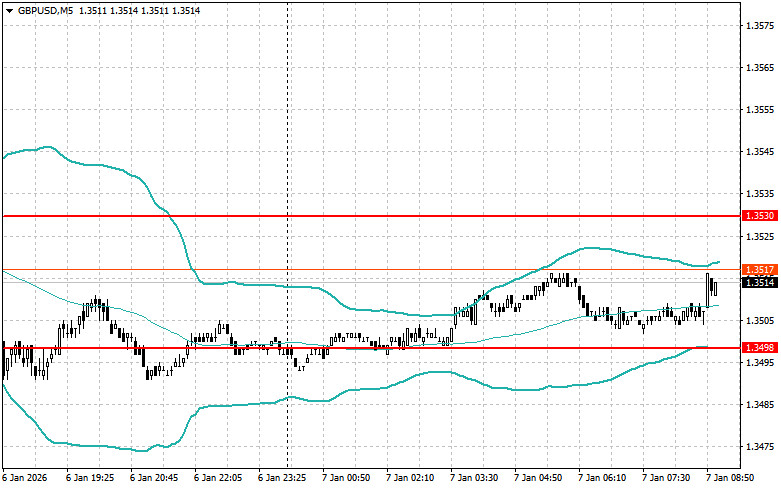Select the 1.3530 red level price label
The width and height of the screenshot is (781, 489).
click(760, 216)
